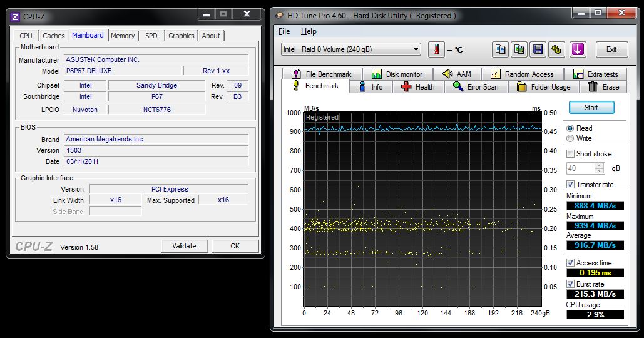Click the purple down-arrow toolbar icon
644x338 pixels.
578,49
